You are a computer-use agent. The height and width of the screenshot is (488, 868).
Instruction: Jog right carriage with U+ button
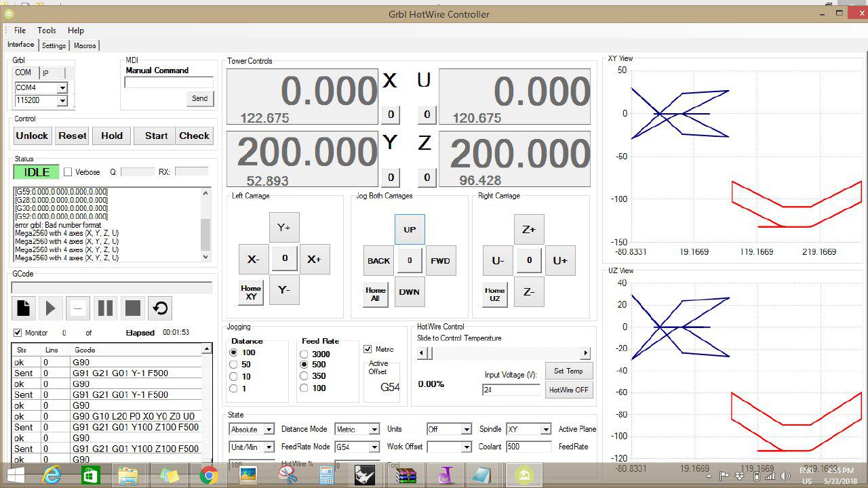point(560,260)
